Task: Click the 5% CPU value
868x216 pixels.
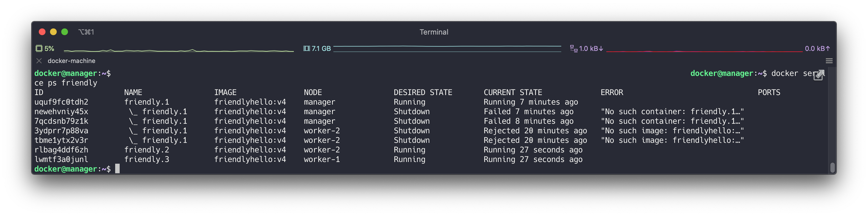Action: [x=50, y=49]
